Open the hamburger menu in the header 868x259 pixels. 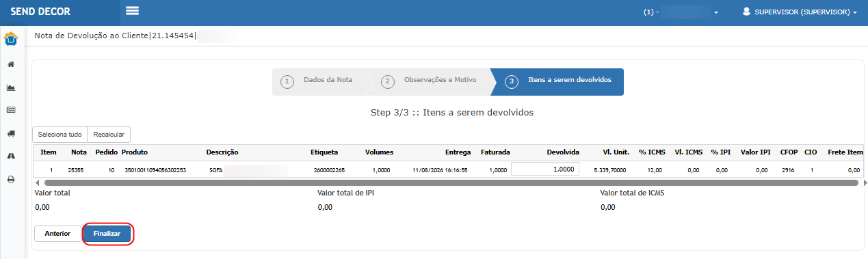tap(133, 11)
